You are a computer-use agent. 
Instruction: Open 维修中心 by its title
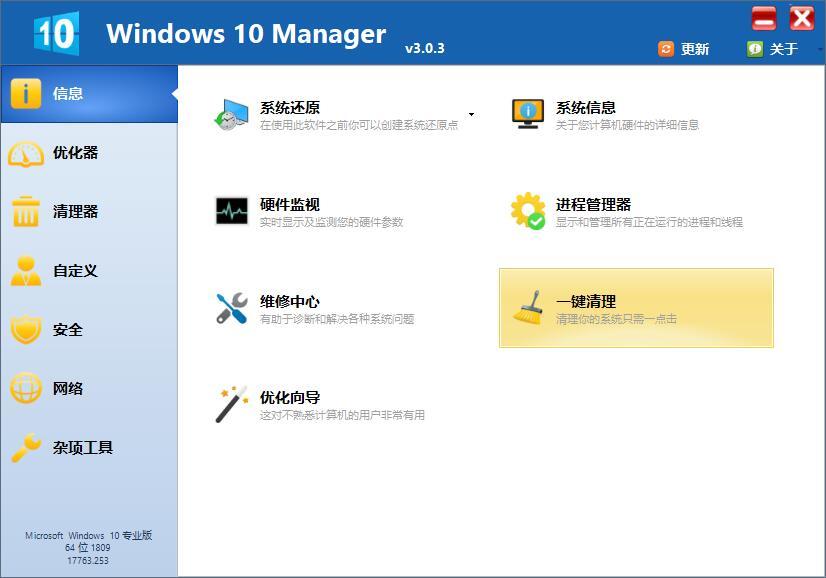tap(290, 301)
